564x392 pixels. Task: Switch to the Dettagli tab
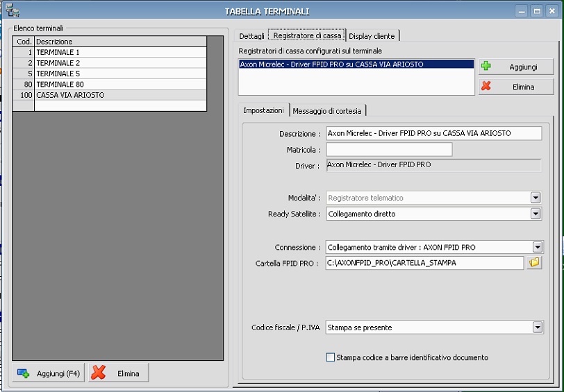click(251, 36)
